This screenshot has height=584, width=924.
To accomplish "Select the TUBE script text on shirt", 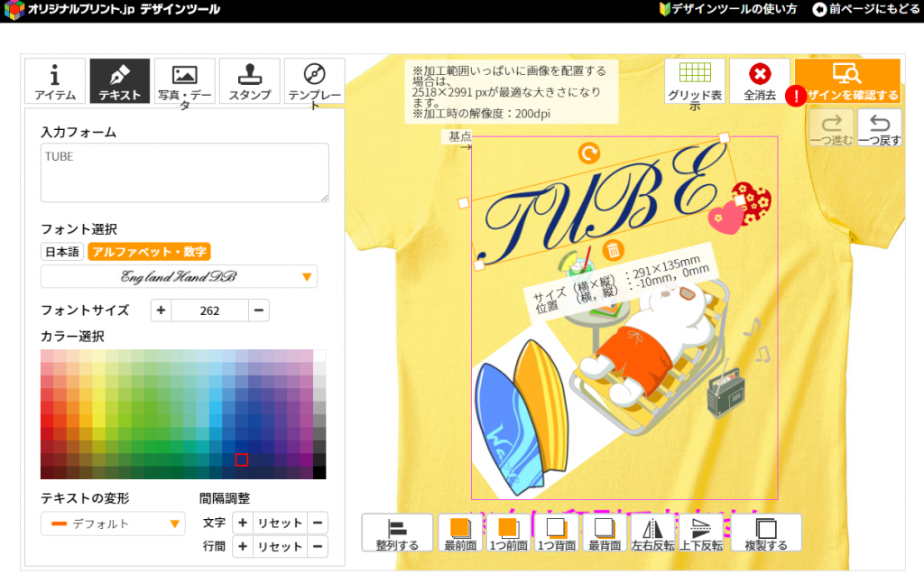I will coord(601,203).
